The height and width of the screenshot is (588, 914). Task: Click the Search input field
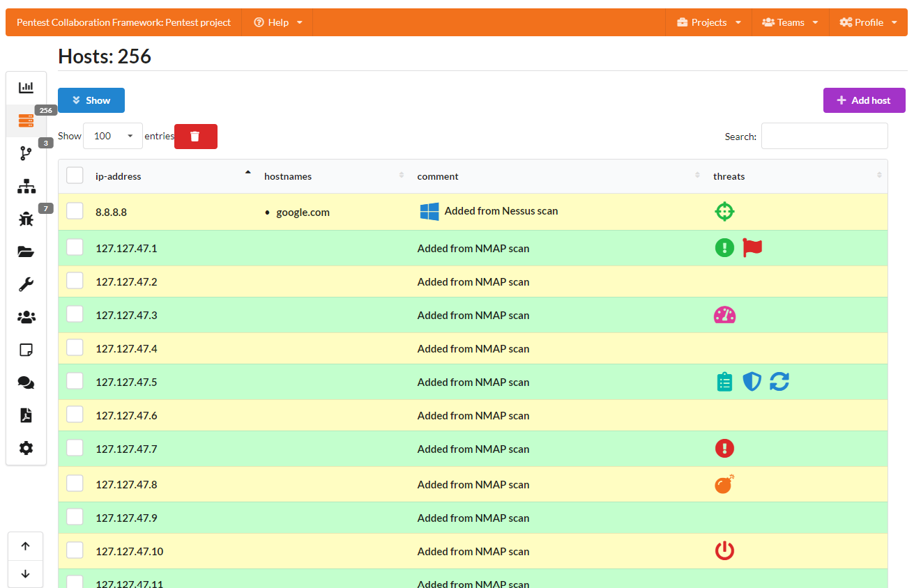pos(825,136)
